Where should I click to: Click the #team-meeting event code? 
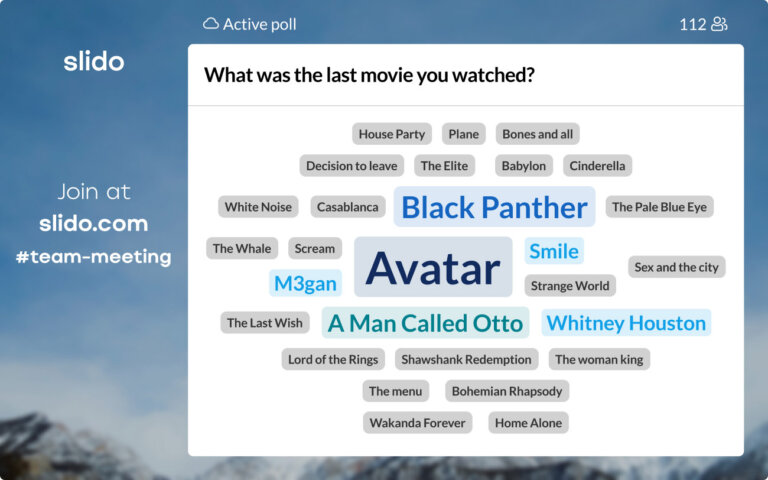(x=93, y=257)
